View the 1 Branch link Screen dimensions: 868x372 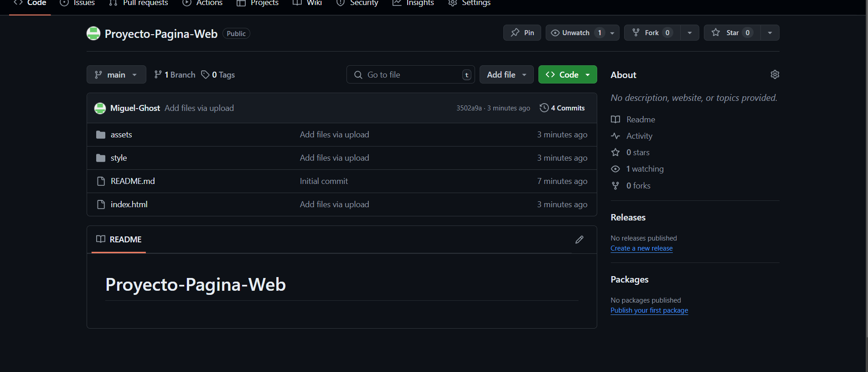[x=175, y=74]
